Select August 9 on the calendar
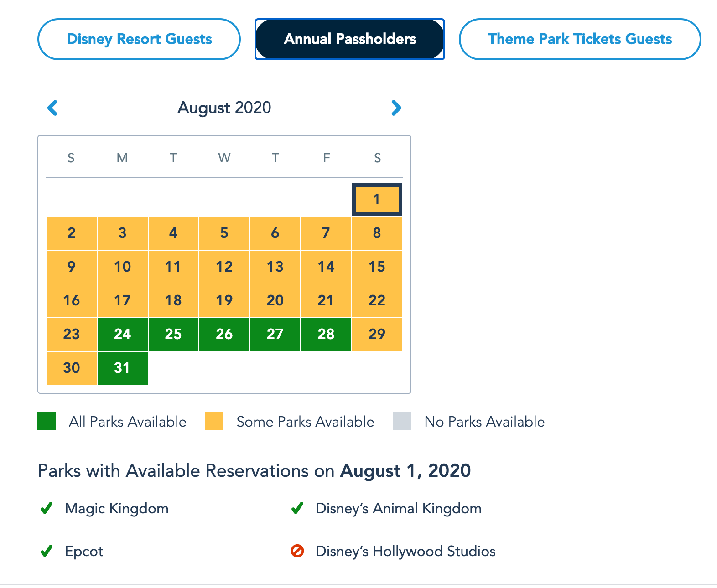The width and height of the screenshot is (717, 588). [72, 267]
